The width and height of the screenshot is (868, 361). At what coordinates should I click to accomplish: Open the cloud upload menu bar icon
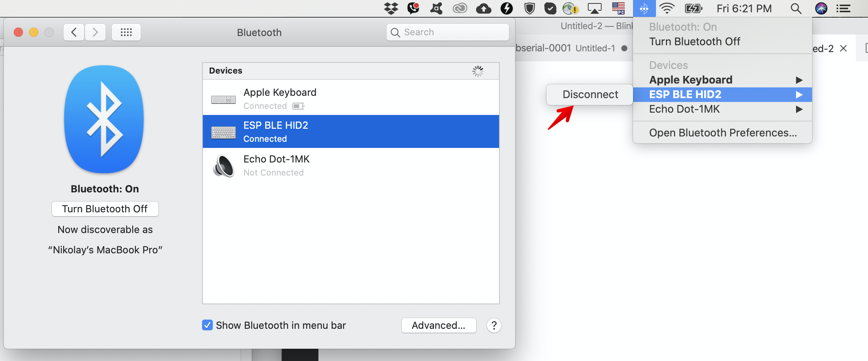click(484, 8)
